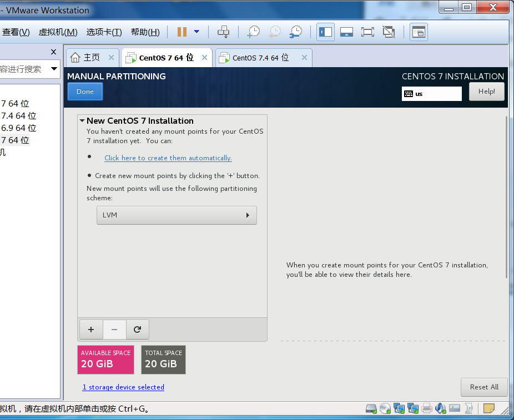Click the first network adapter status icon
Viewport: 514px width, 420px height.
coord(399,408)
